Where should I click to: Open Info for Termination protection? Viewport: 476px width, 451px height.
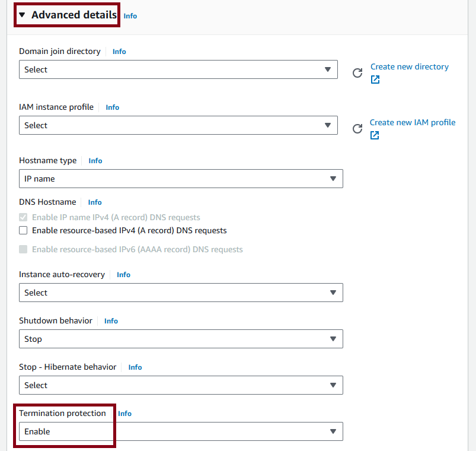pos(124,413)
